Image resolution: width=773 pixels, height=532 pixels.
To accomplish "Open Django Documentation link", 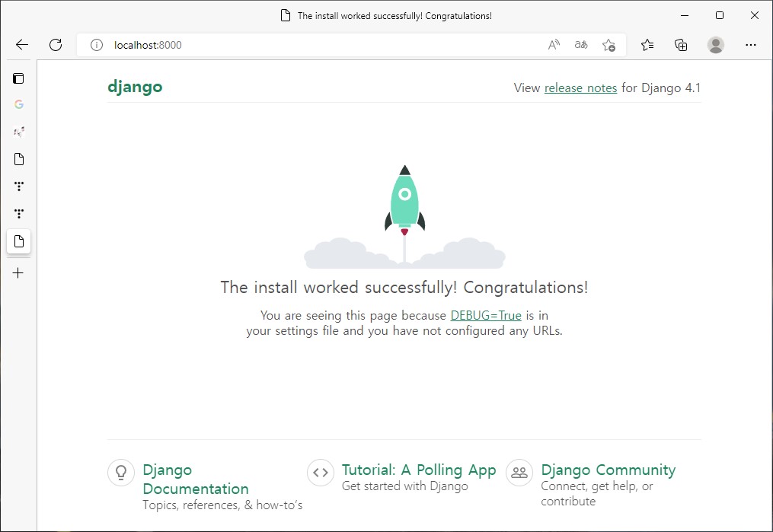I will click(x=196, y=479).
